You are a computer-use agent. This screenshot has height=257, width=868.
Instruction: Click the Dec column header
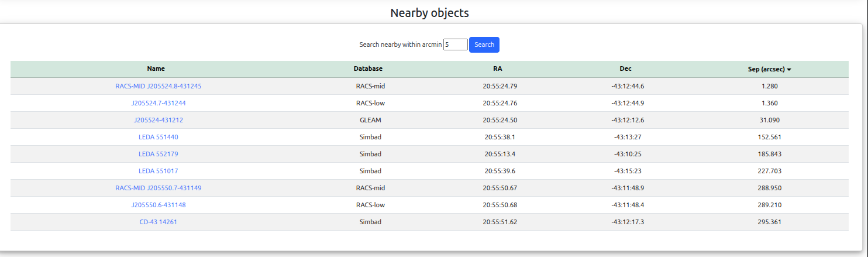click(x=625, y=68)
